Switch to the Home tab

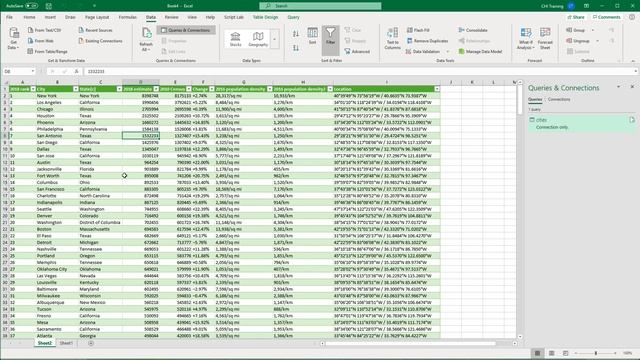[x=29, y=17]
